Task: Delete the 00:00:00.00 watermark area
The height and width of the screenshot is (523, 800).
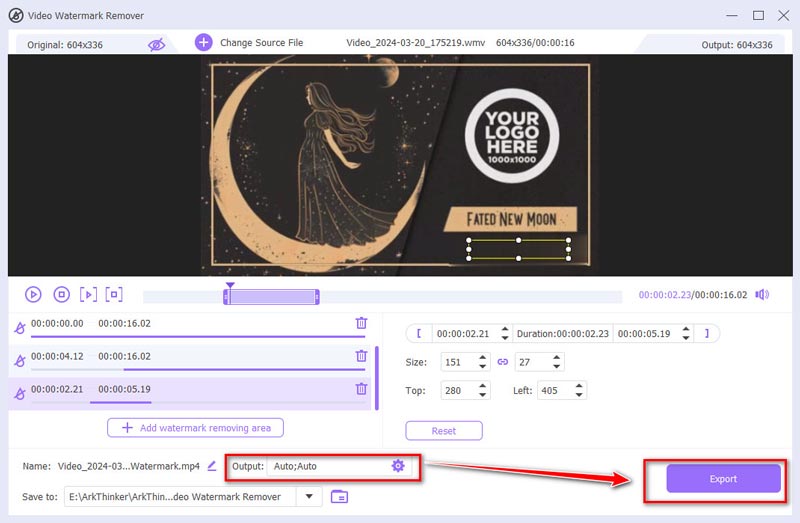Action: (x=361, y=323)
